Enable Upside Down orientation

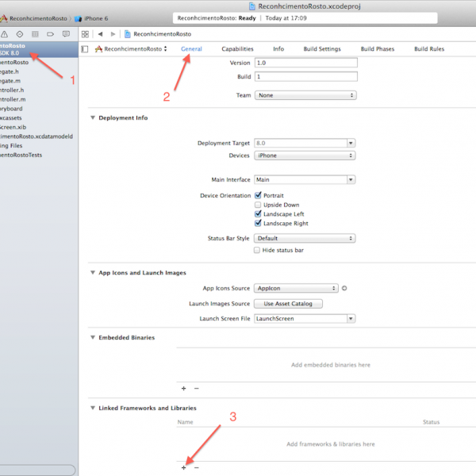[258, 205]
